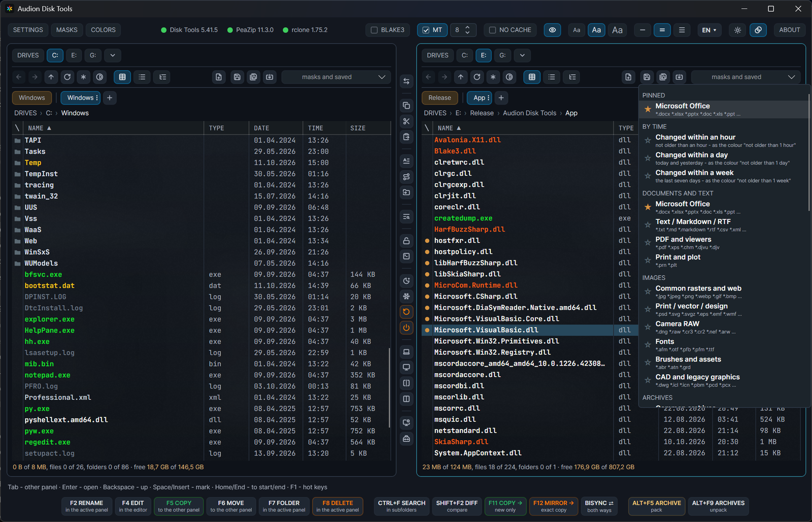Viewport: 812px width, 522px height.
Task: Pin the Fonts mask with its star
Action: click(x=648, y=345)
